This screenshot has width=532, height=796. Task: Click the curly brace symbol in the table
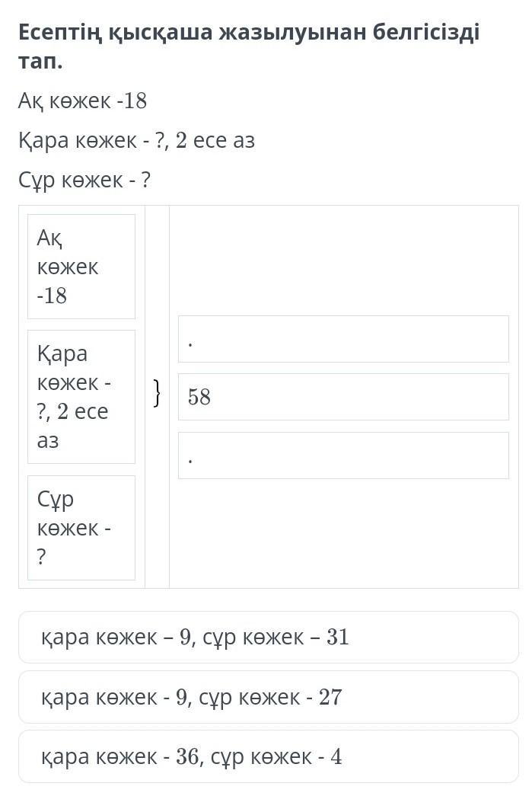[x=157, y=394]
